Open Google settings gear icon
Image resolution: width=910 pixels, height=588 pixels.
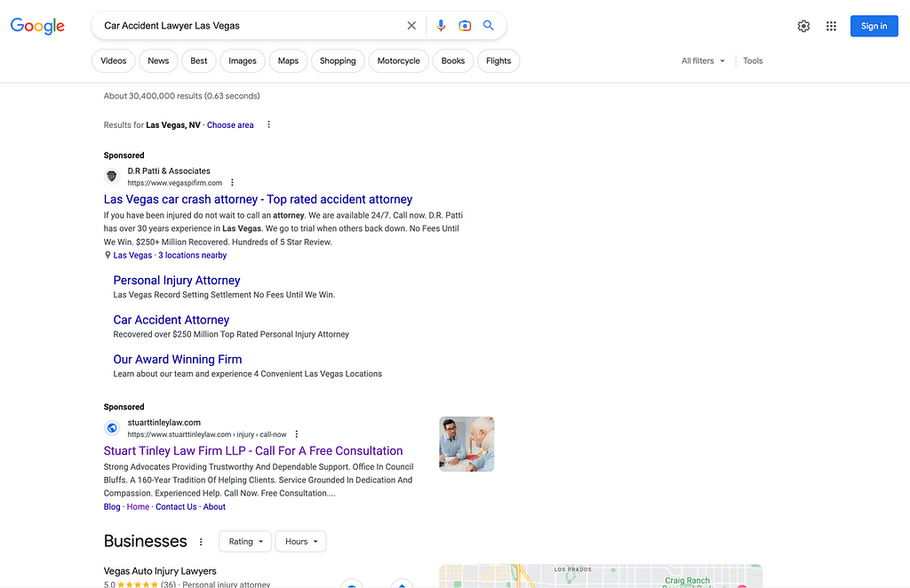803,26
